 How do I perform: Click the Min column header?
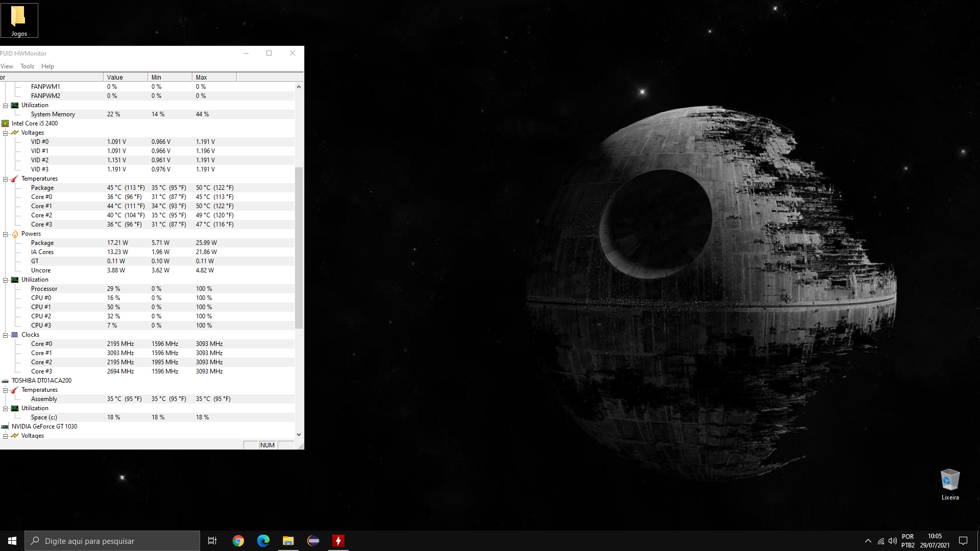tap(170, 78)
